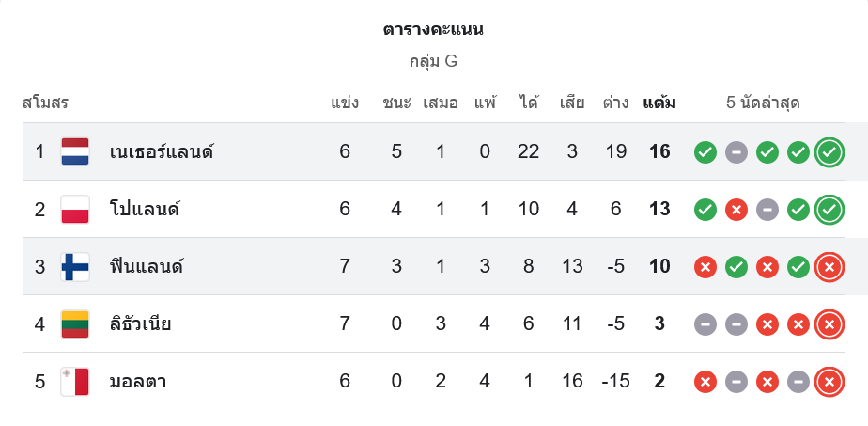Open the มอลตา team link
The height and width of the screenshot is (426, 868).
138,382
